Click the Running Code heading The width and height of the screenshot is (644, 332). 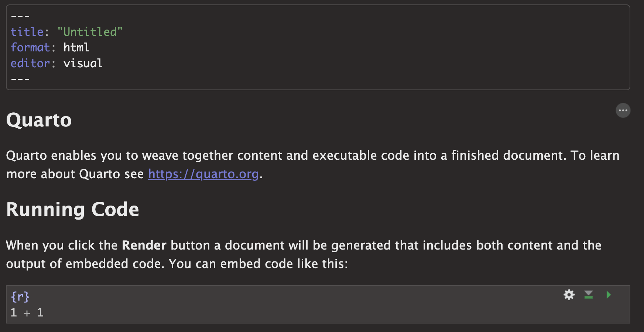tap(73, 210)
